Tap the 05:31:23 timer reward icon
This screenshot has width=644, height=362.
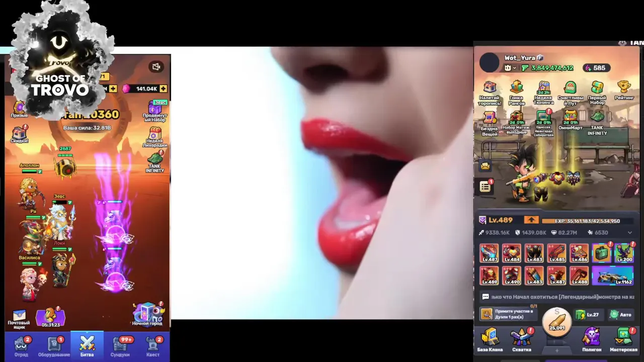(x=50, y=317)
